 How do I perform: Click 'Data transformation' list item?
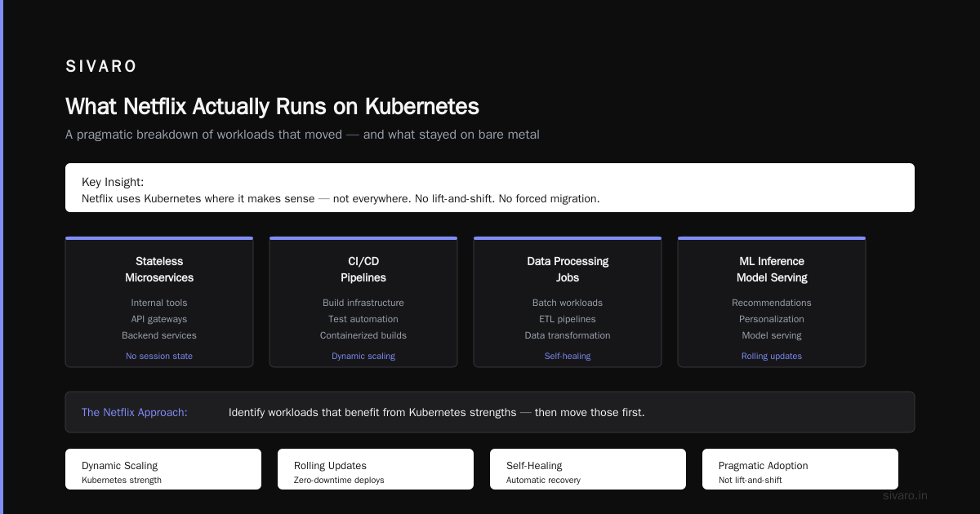tap(568, 335)
